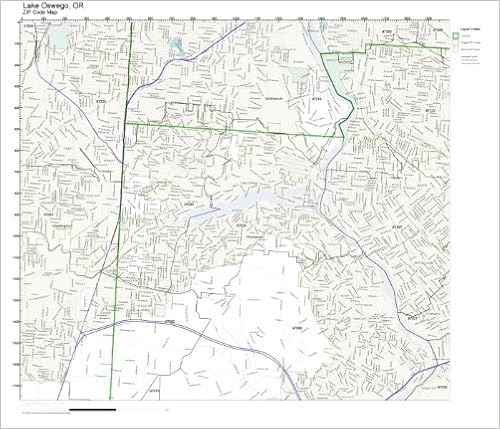Screen dimensions: 500x429
Task: Click the "Multnomah" county label
Action: click(x=274, y=99)
